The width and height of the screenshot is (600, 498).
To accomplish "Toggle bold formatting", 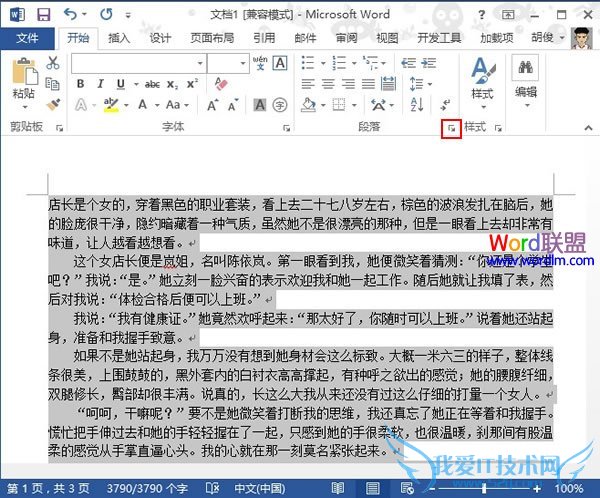I will click(x=80, y=84).
